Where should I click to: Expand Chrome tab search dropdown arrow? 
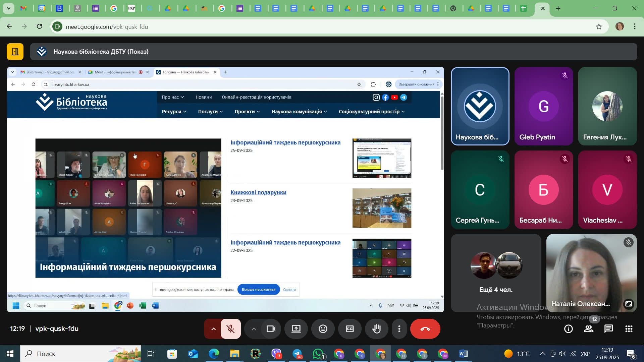[8, 8]
